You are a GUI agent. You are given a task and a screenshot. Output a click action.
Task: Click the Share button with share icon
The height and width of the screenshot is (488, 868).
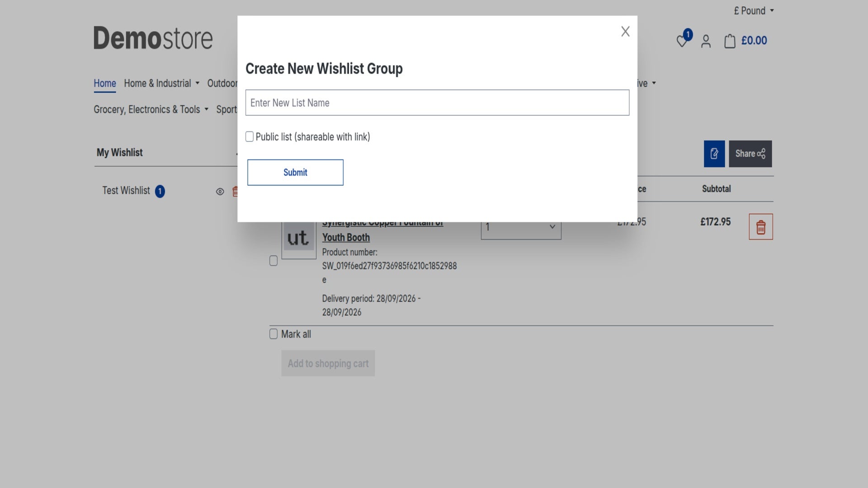pos(750,154)
